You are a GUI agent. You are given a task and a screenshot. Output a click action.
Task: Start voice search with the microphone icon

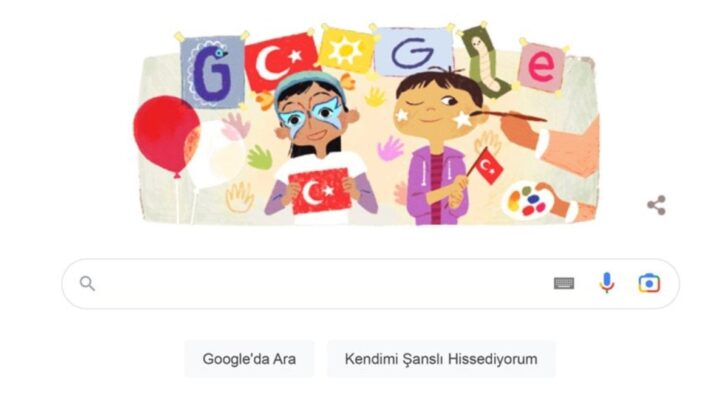[x=606, y=283]
